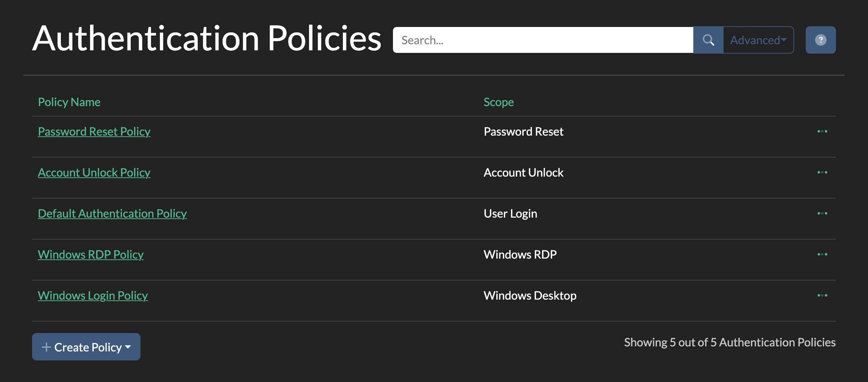Open the Account Unlock Policy link
This screenshot has width=868, height=382.
tap(94, 173)
